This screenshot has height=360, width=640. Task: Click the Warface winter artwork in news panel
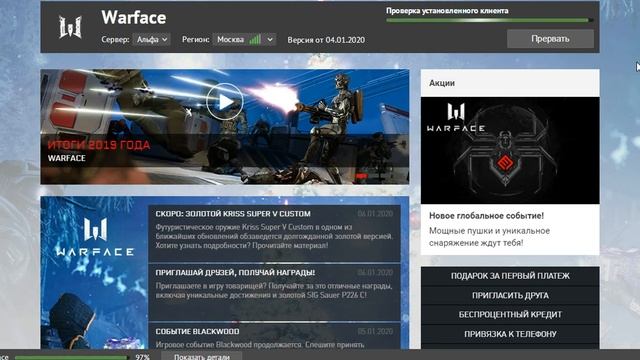(x=94, y=273)
